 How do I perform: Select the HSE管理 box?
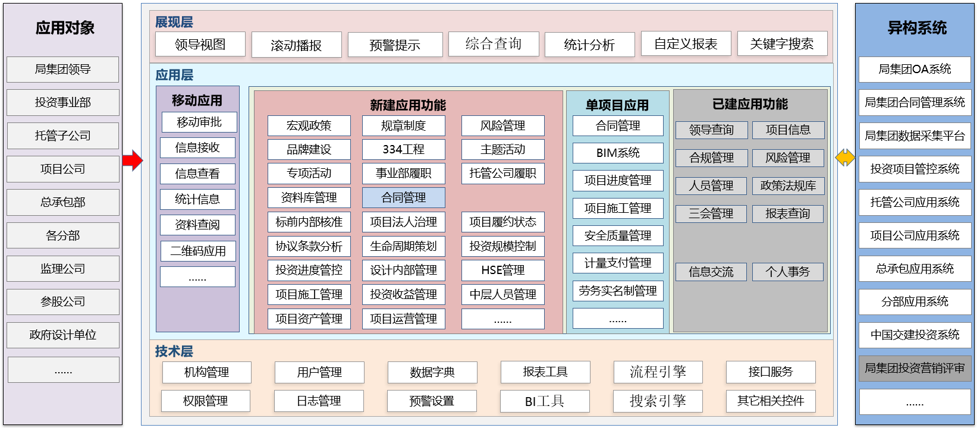click(502, 270)
